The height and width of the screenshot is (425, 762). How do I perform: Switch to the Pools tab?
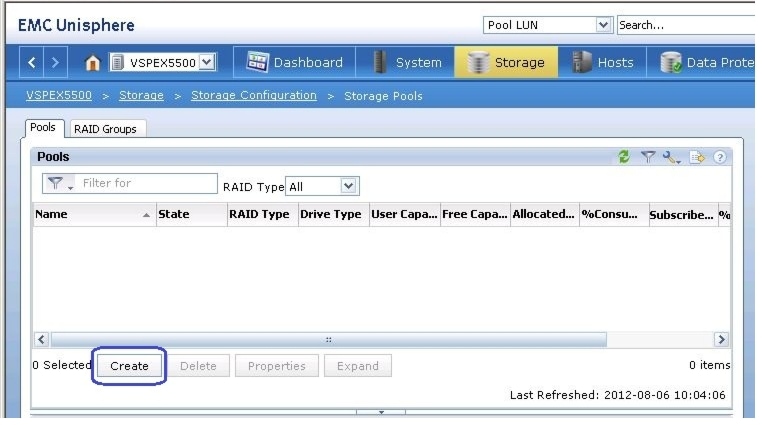(43, 128)
